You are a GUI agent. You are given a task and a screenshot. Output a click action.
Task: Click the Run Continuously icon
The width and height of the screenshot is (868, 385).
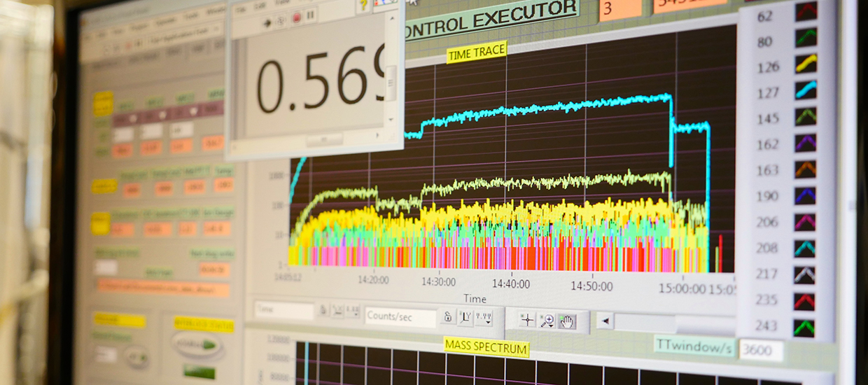(x=281, y=20)
